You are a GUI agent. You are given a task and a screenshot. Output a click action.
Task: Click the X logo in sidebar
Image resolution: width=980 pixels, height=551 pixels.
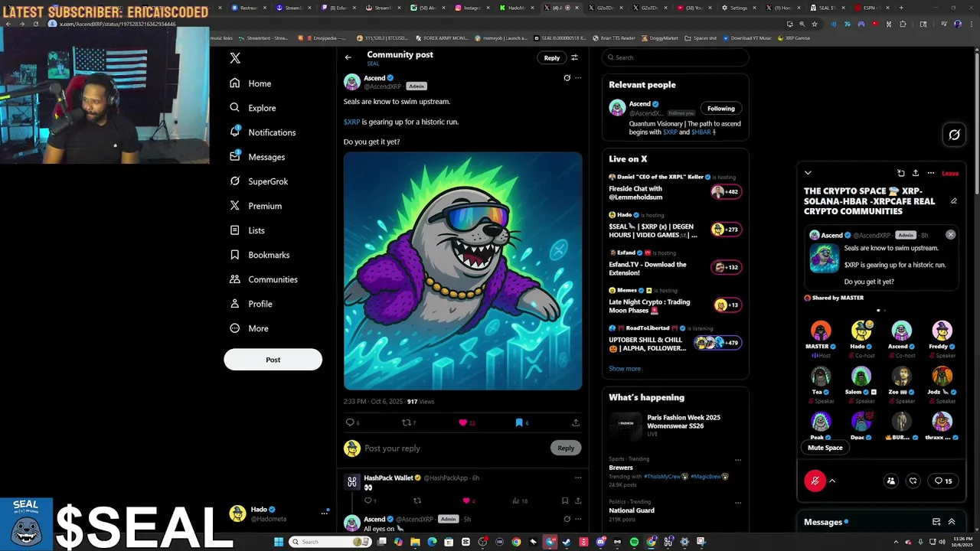235,58
